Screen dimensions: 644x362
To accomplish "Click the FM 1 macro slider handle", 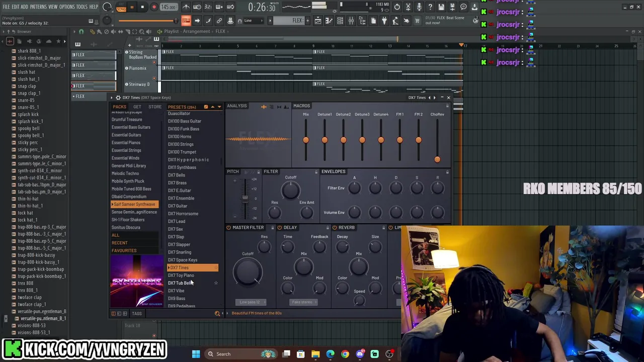I will (x=399, y=140).
